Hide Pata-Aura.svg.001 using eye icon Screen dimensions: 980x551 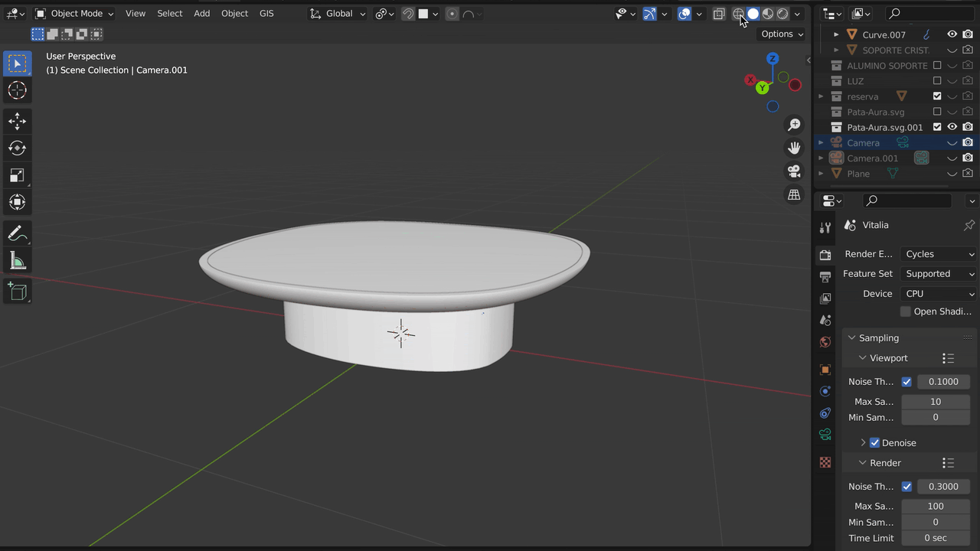click(x=952, y=127)
